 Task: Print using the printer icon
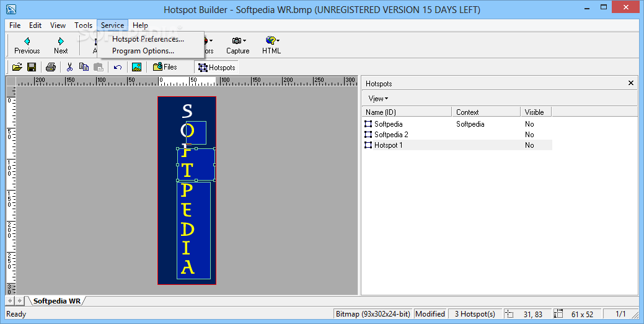(x=51, y=67)
